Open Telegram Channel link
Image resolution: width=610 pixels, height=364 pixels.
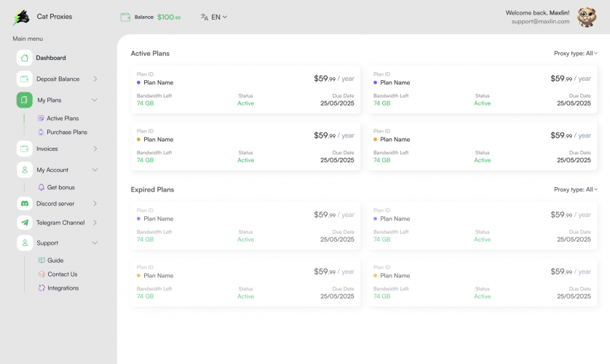(x=60, y=223)
